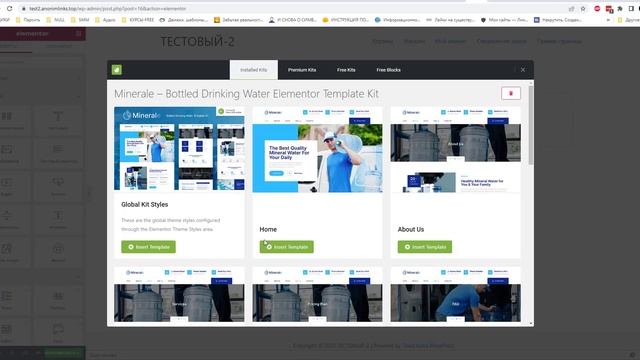Open Магазин link in site navigation
The image size is (640, 360).
tap(414, 41)
